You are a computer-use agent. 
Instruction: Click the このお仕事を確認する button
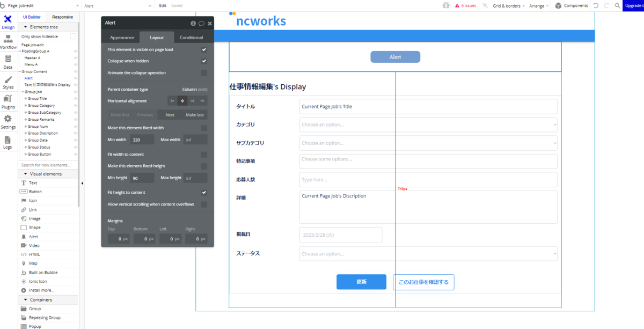[423, 282]
